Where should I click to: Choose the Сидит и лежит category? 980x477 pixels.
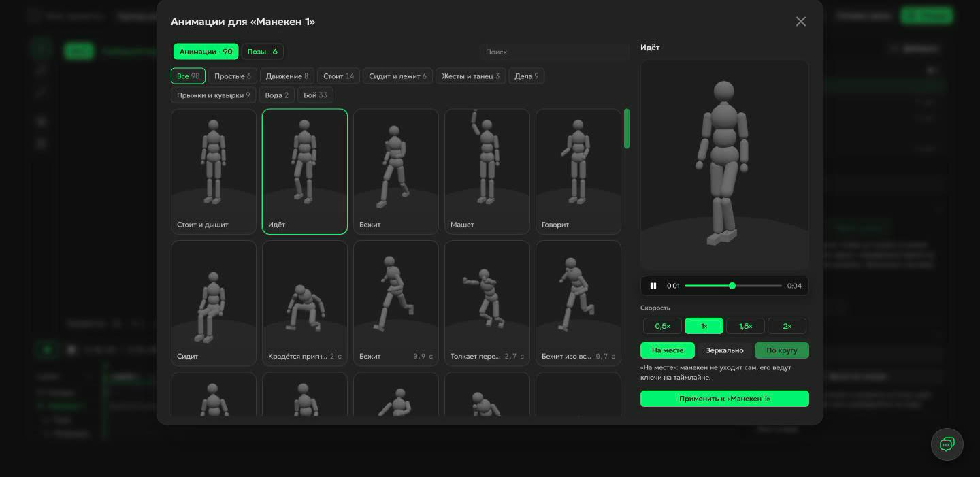coord(397,76)
